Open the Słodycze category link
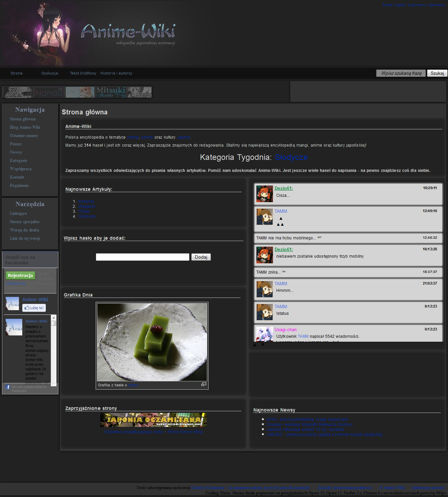448x497 pixels. tap(291, 157)
